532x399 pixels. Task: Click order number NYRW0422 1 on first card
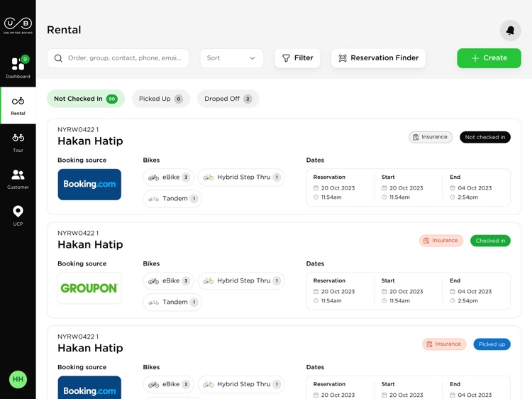pos(78,129)
